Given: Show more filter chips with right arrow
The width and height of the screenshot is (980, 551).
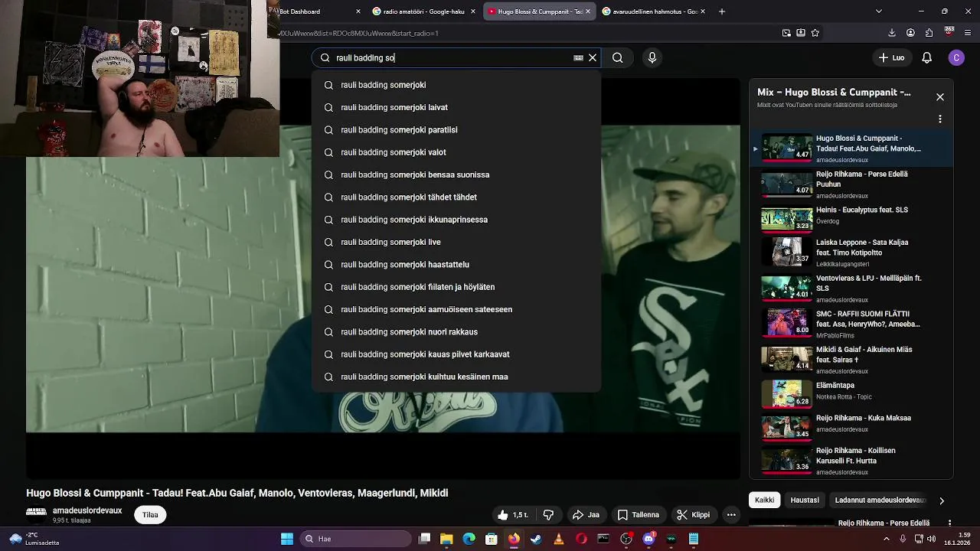Looking at the screenshot, I should [942, 500].
